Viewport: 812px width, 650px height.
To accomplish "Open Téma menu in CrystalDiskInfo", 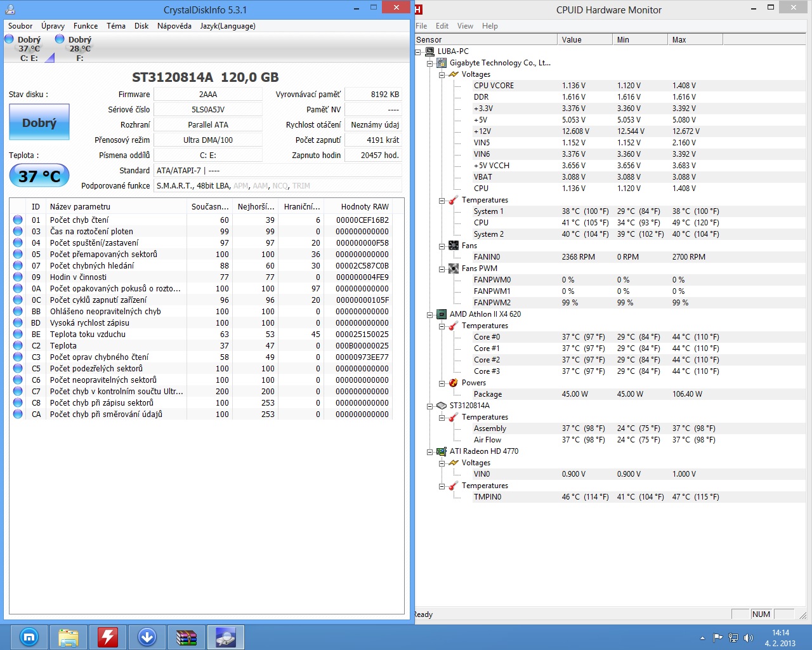I will tap(116, 26).
